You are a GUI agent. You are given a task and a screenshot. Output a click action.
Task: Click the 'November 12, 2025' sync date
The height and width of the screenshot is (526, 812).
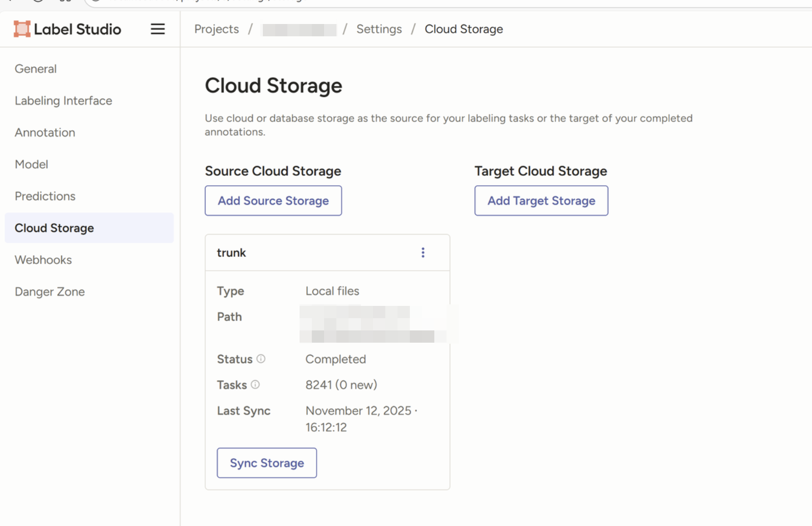358,411
